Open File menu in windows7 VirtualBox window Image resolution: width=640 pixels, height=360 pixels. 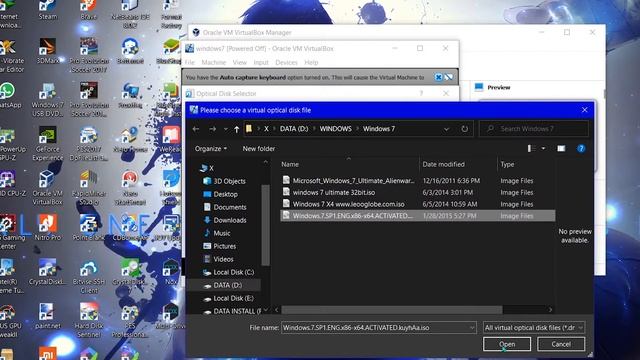pos(190,62)
